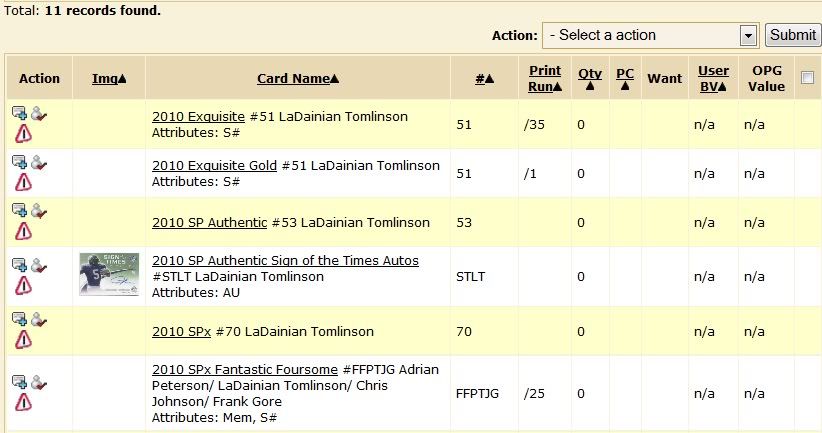
Task: Sort by the User BV column header
Action: pyautogui.click(x=713, y=78)
